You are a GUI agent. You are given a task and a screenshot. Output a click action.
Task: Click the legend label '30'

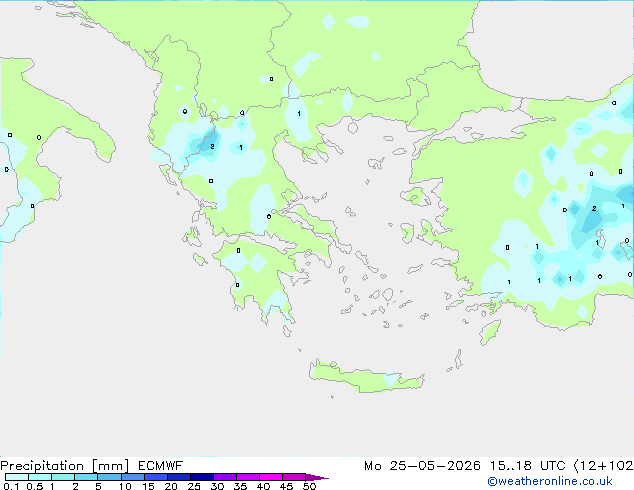[217, 486]
